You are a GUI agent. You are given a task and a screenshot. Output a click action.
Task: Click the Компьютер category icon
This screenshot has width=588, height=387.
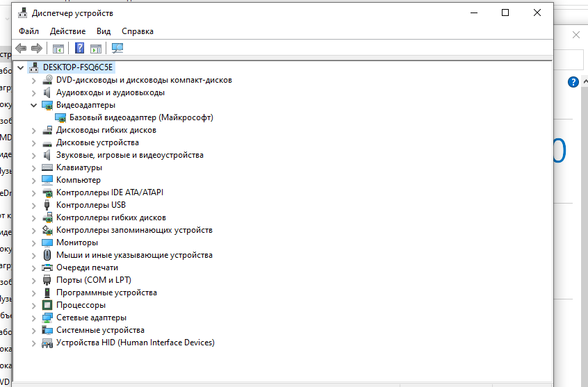[x=47, y=180]
